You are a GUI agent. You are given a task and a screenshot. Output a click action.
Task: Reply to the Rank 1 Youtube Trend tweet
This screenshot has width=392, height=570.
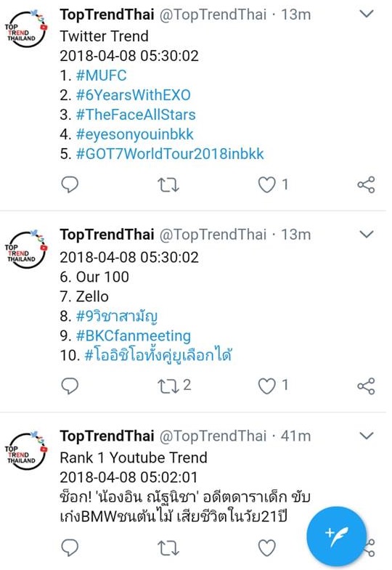[x=70, y=547]
